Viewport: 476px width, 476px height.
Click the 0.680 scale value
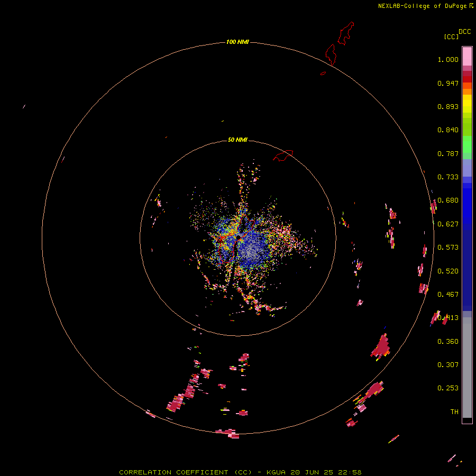448,200
